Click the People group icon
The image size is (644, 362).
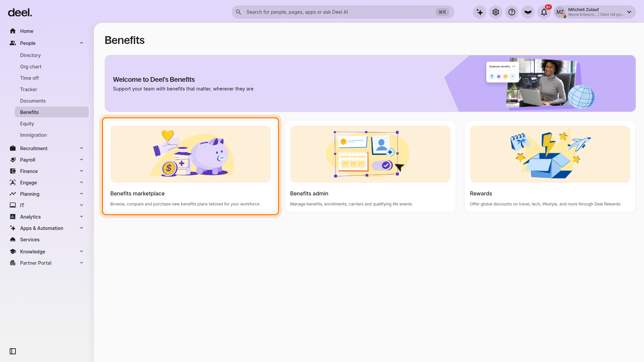tap(13, 43)
